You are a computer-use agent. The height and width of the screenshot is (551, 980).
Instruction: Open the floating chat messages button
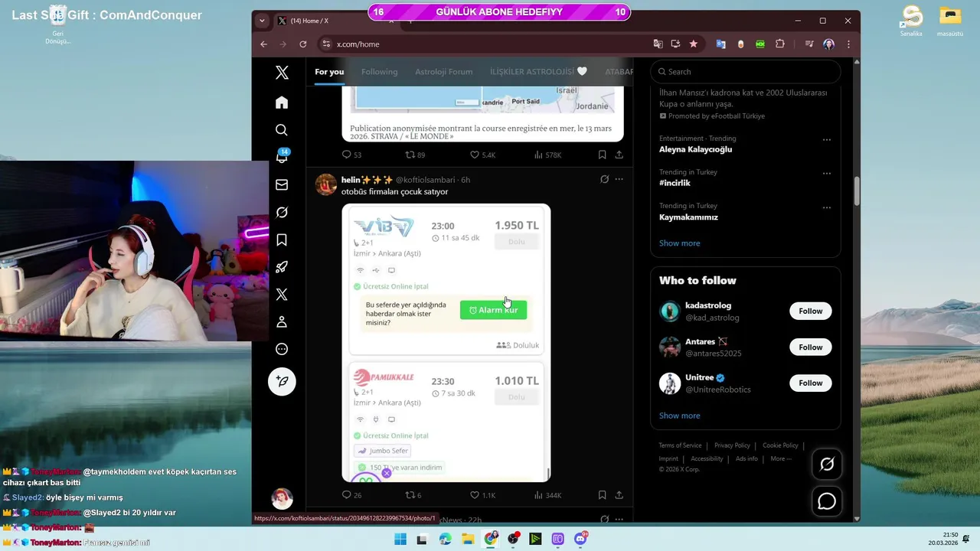coord(827,501)
